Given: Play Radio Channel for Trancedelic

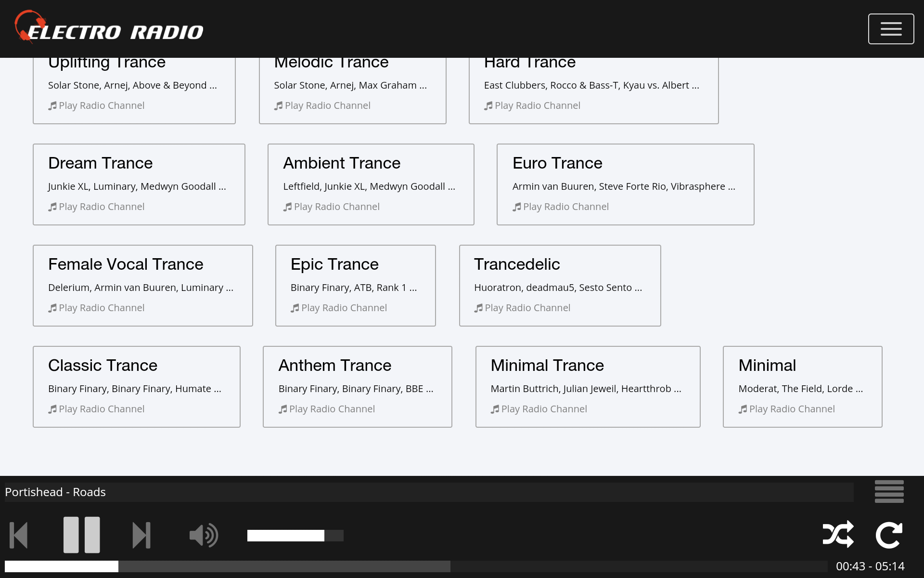Looking at the screenshot, I should tap(522, 308).
